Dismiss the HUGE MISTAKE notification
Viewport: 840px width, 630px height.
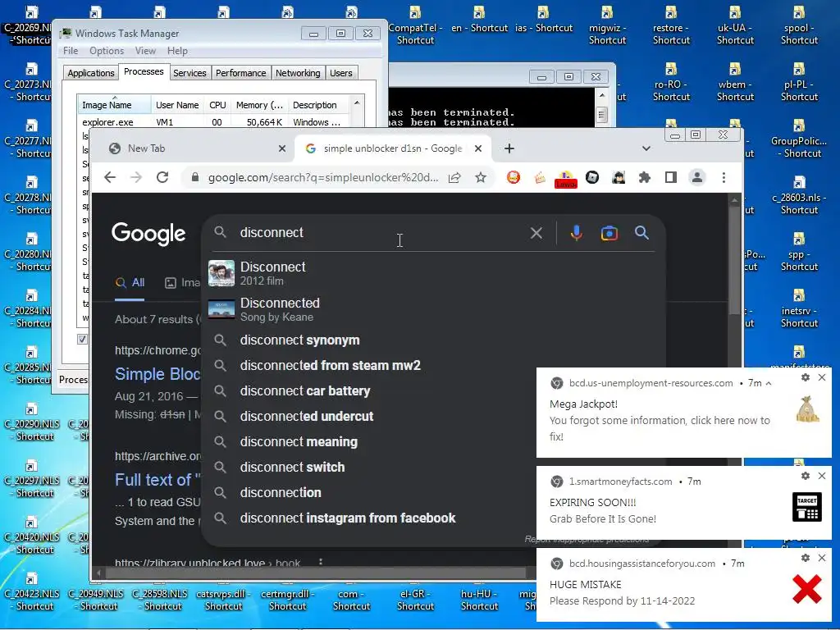(822, 558)
